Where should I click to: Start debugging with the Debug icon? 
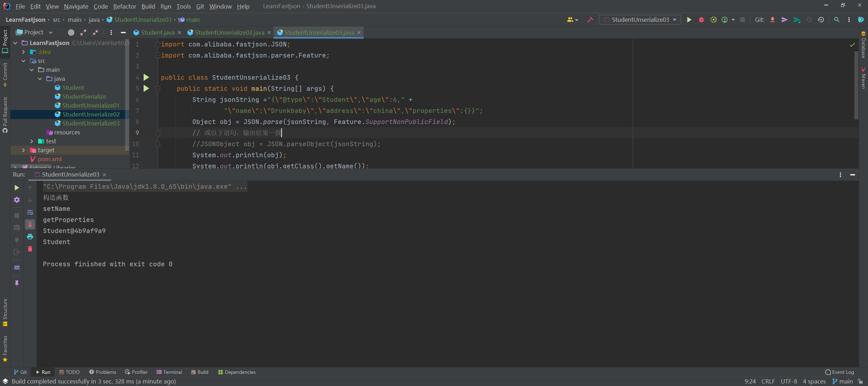[x=701, y=20]
